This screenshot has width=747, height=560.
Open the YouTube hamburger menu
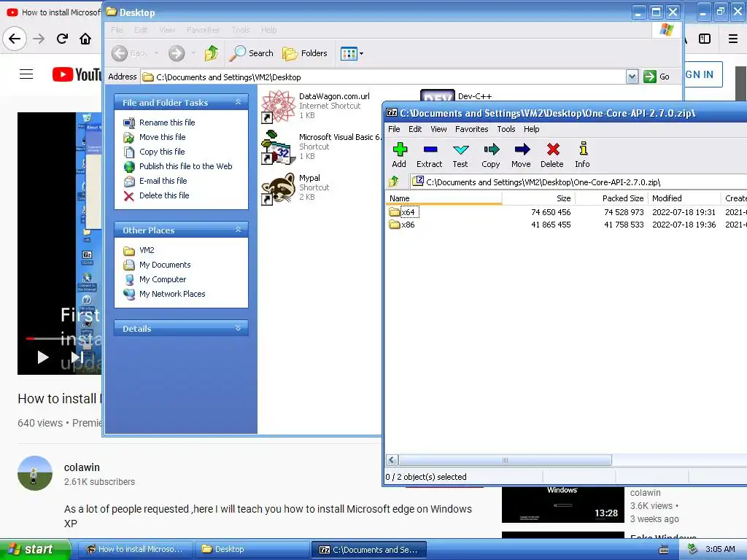[26, 74]
